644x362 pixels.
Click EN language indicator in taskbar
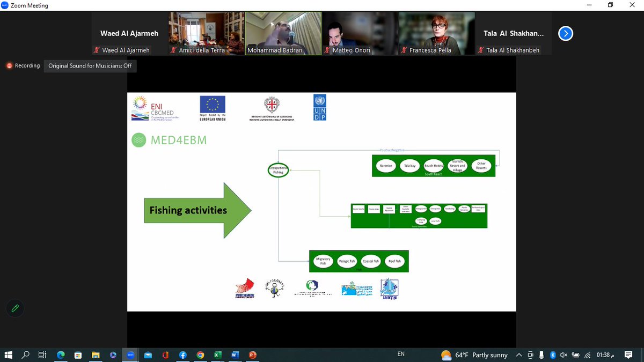[401, 354]
